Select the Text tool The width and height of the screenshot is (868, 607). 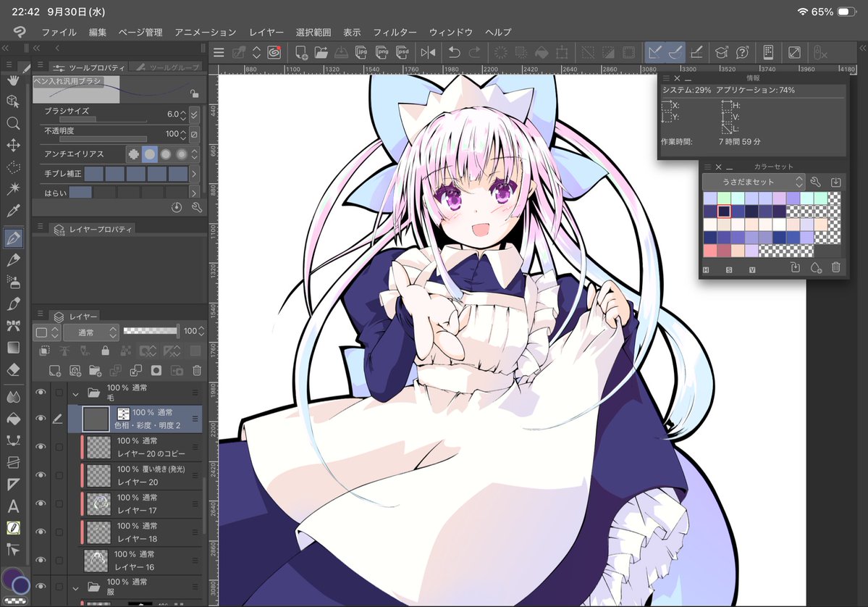(13, 506)
